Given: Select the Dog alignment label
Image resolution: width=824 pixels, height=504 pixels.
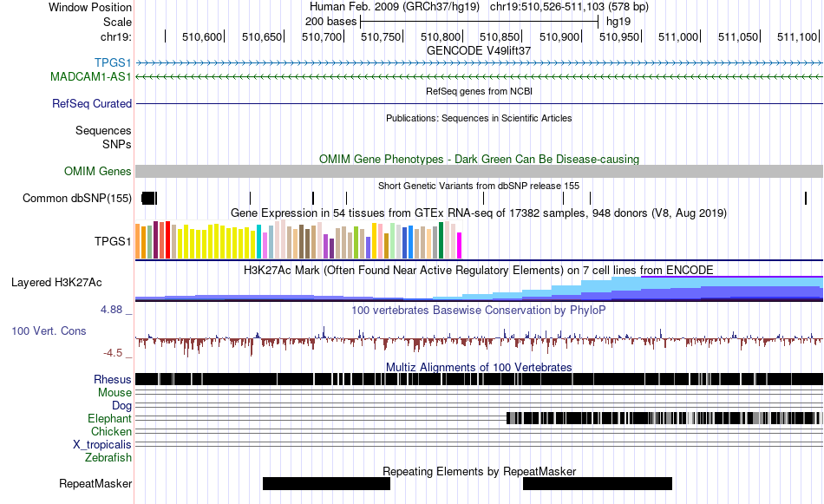Looking at the screenshot, I should coord(121,405).
